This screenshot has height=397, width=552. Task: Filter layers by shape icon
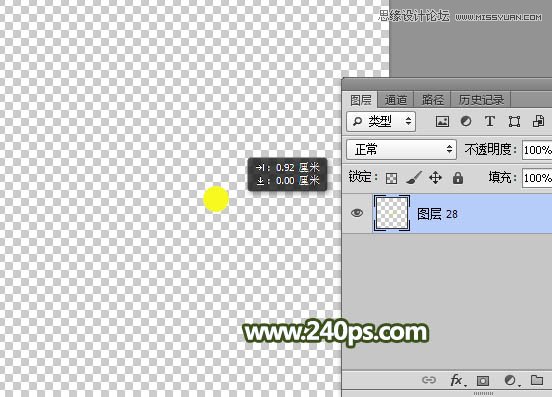point(514,122)
